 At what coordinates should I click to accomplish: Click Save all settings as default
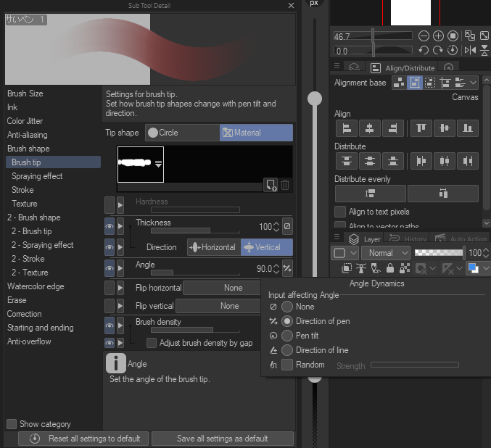[x=223, y=439]
